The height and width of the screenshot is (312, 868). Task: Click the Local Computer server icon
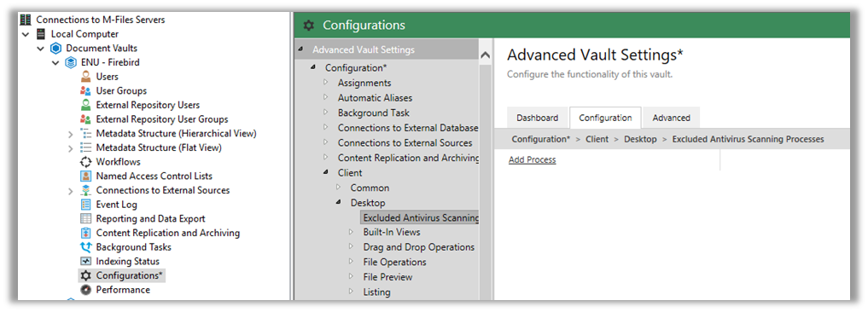coord(40,34)
